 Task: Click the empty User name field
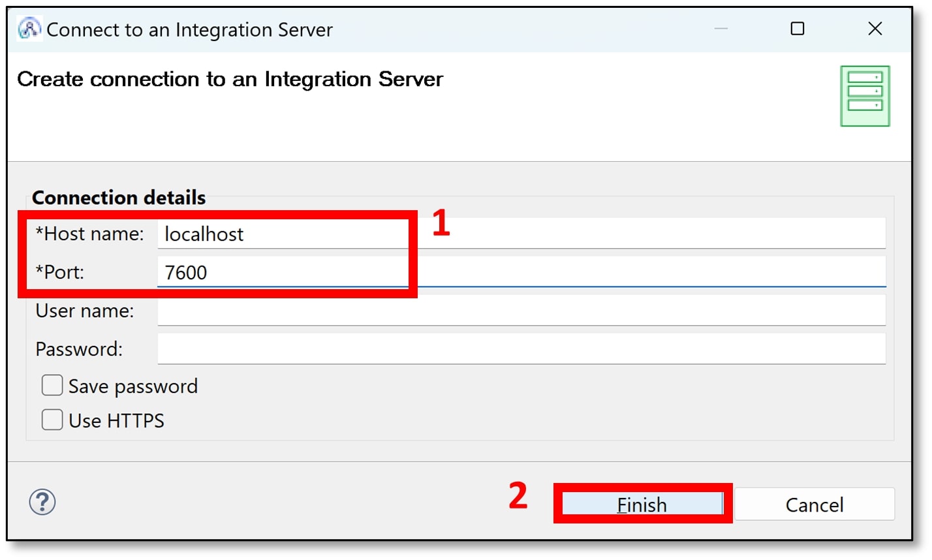457,311
